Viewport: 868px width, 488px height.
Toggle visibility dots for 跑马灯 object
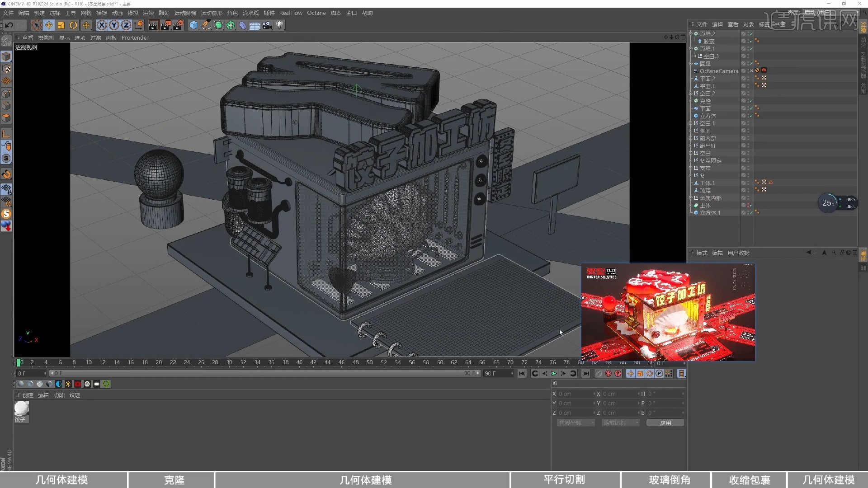(748, 145)
